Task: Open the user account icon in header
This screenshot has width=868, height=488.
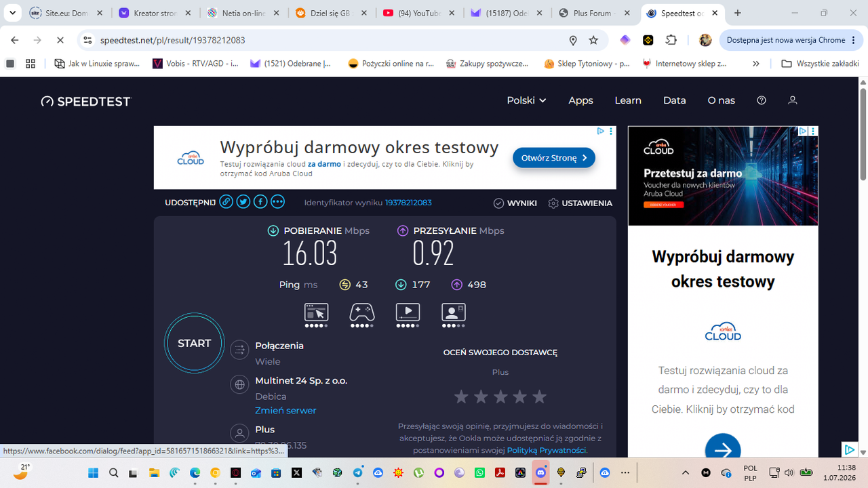Action: 792,100
